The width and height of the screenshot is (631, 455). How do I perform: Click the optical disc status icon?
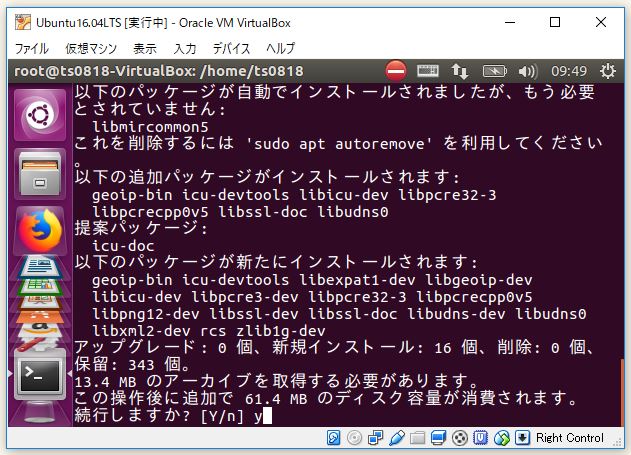[x=355, y=438]
